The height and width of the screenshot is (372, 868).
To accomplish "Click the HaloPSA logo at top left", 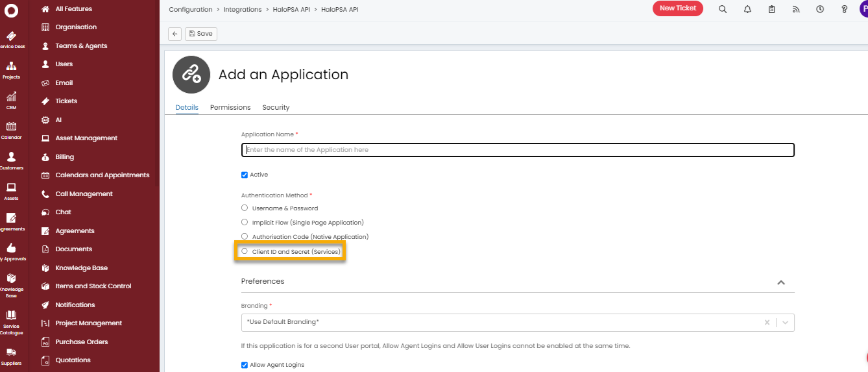I will (x=11, y=10).
